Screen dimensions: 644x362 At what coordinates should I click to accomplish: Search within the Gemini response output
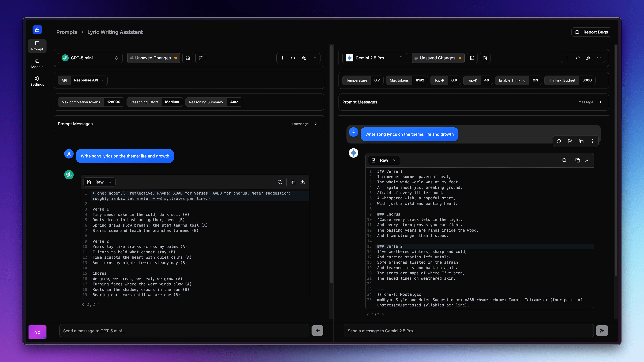(564, 160)
